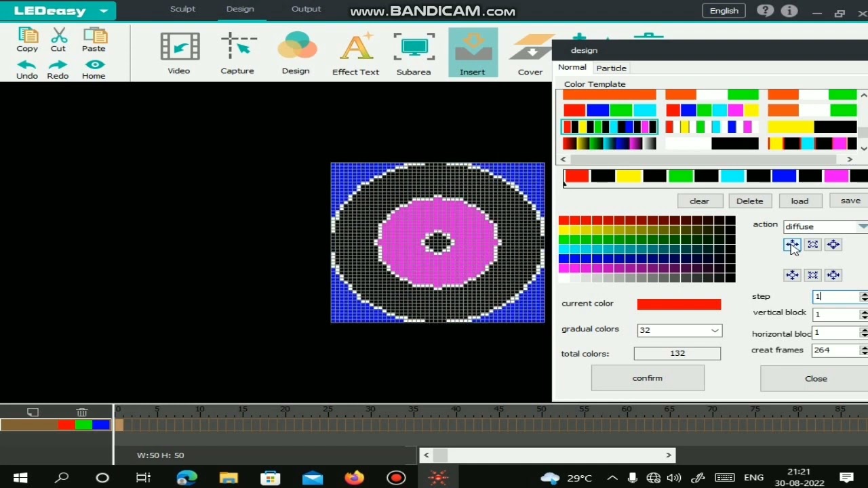This screenshot has width=868, height=488.
Task: Pick the red current color swatch
Action: (679, 304)
